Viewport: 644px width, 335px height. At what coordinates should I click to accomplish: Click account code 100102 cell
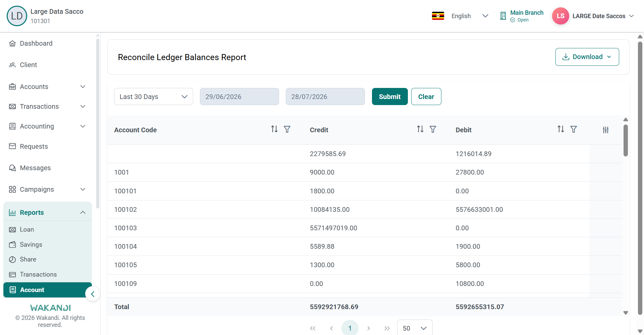(x=126, y=209)
